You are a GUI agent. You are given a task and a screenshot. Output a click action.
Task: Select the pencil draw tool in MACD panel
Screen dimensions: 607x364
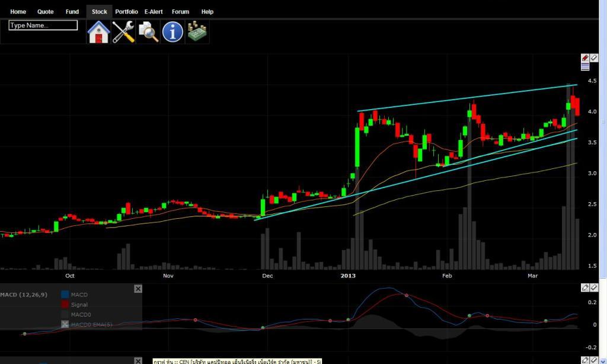(x=585, y=288)
